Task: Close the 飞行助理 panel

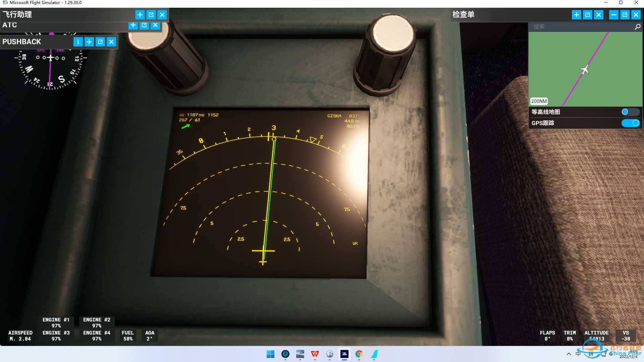Action: click(162, 15)
